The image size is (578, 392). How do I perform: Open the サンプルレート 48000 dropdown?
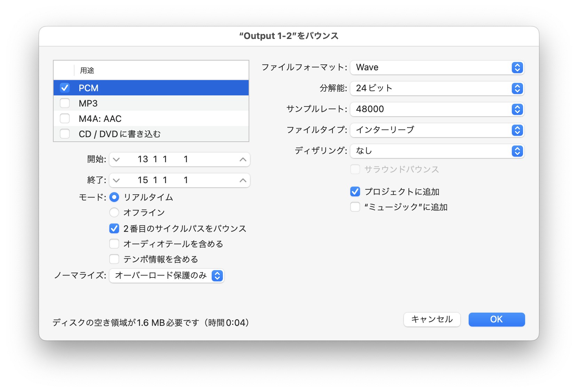pyautogui.click(x=437, y=109)
